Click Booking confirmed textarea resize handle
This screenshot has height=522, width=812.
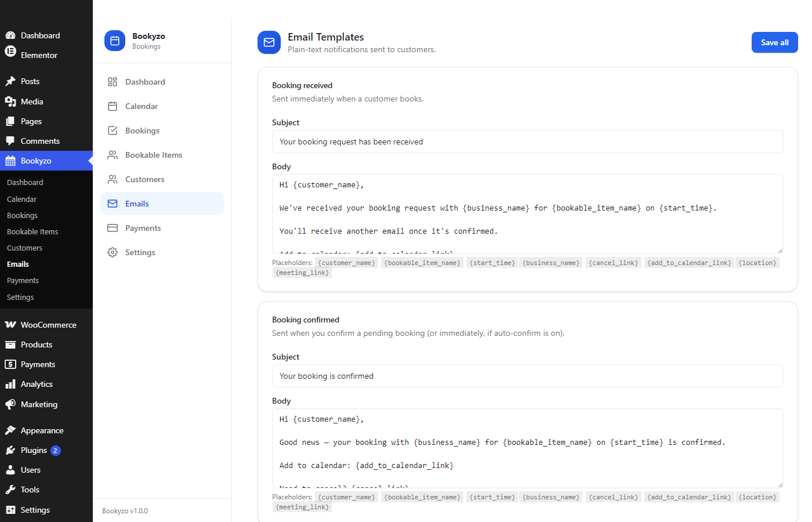(780, 485)
